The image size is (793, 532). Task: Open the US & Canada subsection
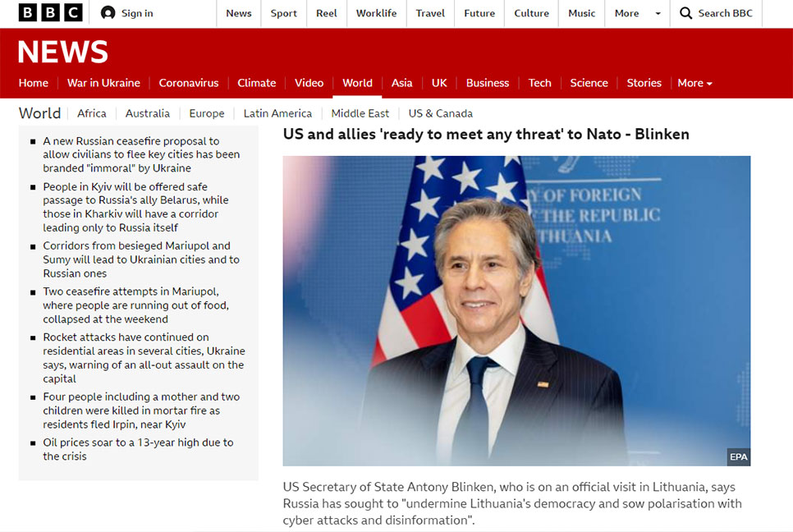(441, 114)
